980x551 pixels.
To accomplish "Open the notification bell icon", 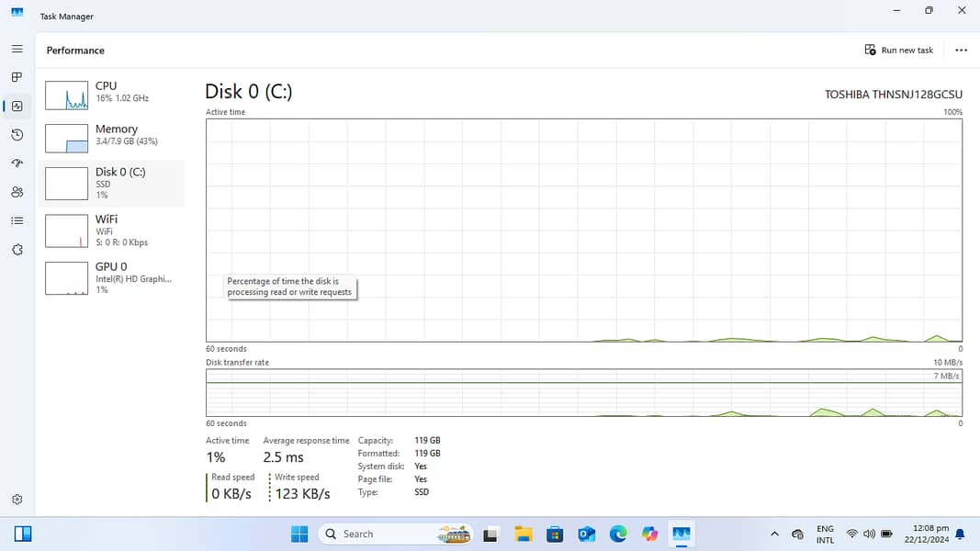I will pos(960,534).
